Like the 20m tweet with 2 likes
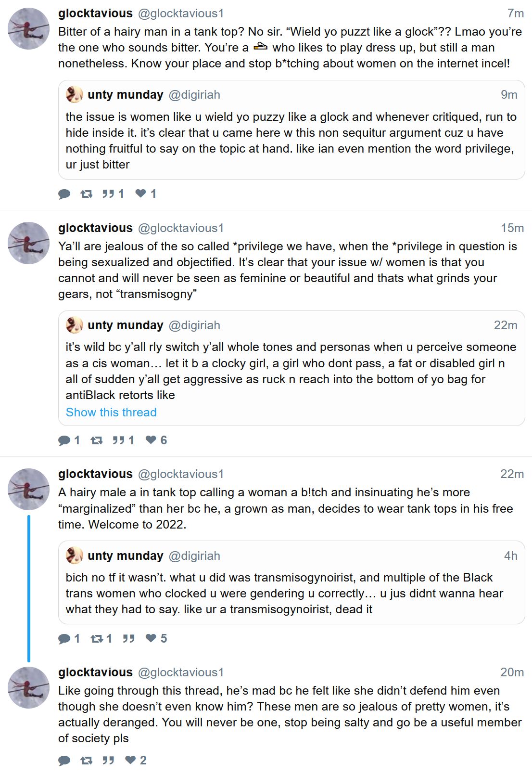The width and height of the screenshot is (532, 775). [x=130, y=760]
